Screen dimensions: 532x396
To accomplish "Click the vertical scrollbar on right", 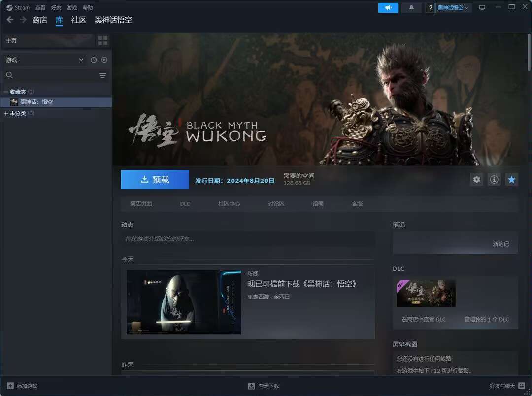I will [x=529, y=53].
